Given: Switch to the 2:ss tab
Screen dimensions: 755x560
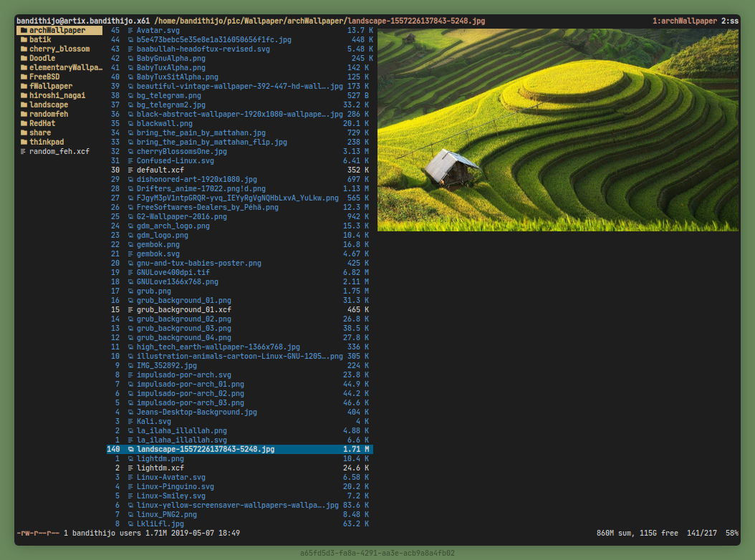Looking at the screenshot, I should click(729, 21).
